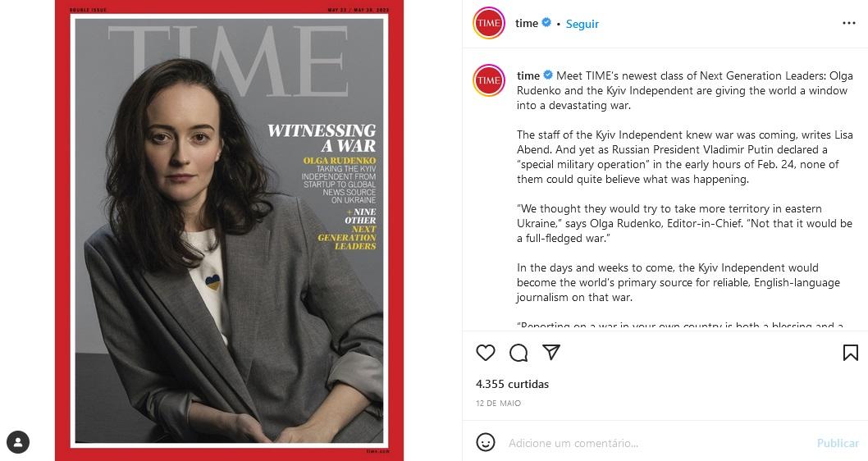View the 4.355 curtidas likes list
Image resolution: width=868 pixels, height=461 pixels.
(512, 384)
